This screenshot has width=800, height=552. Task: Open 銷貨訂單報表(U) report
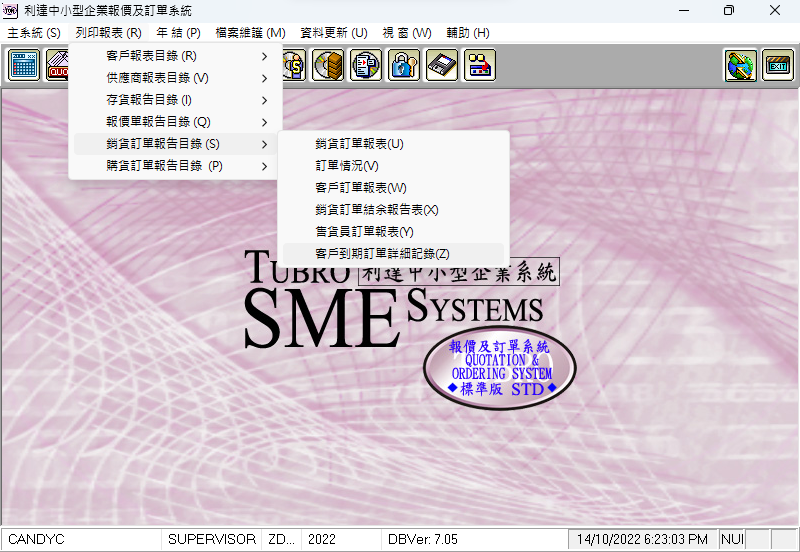pyautogui.click(x=393, y=144)
